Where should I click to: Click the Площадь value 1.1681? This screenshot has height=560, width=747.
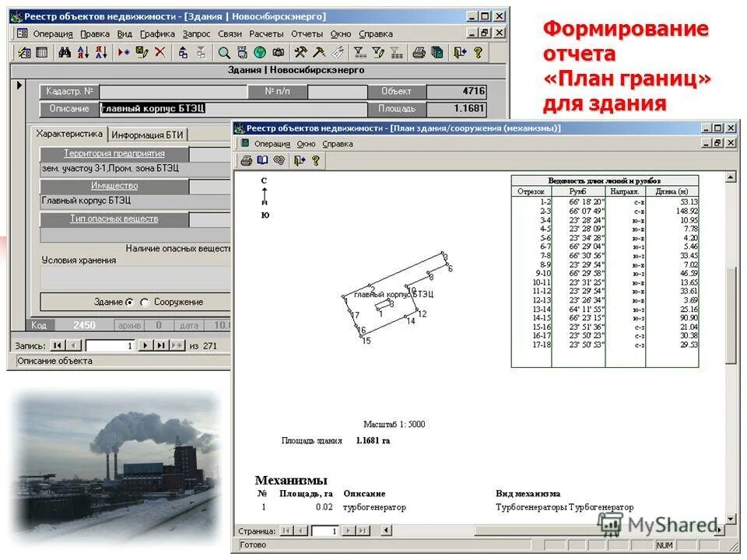(457, 109)
